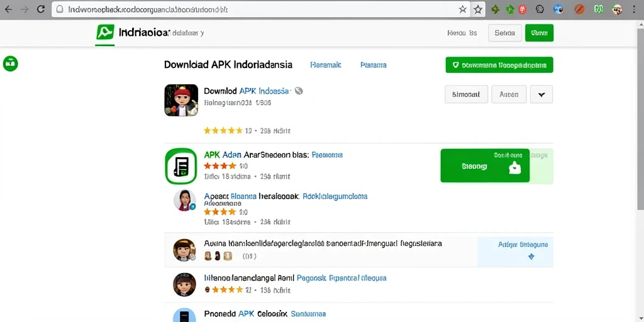Image resolution: width=644 pixels, height=322 pixels.
Task: Click the large green 'Sieong' button
Action: coord(485,165)
